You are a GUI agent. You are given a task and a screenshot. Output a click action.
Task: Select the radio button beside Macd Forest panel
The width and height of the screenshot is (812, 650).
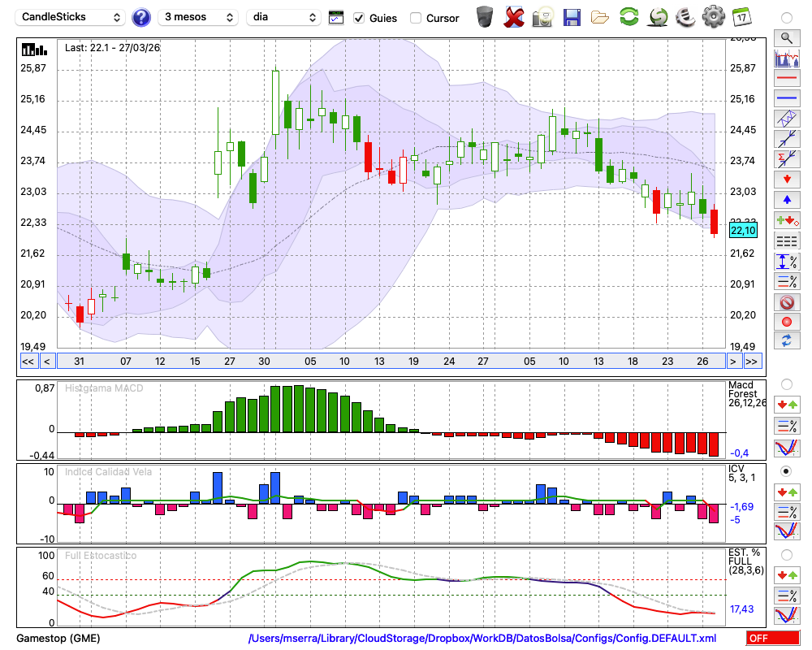786,383
